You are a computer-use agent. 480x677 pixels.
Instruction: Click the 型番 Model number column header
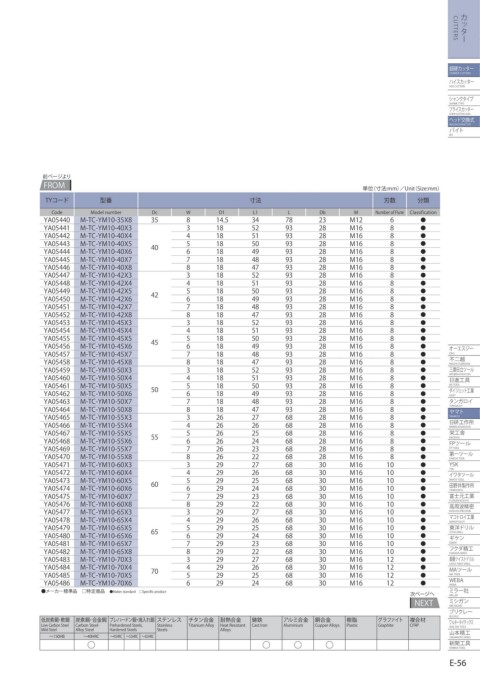coord(106,200)
